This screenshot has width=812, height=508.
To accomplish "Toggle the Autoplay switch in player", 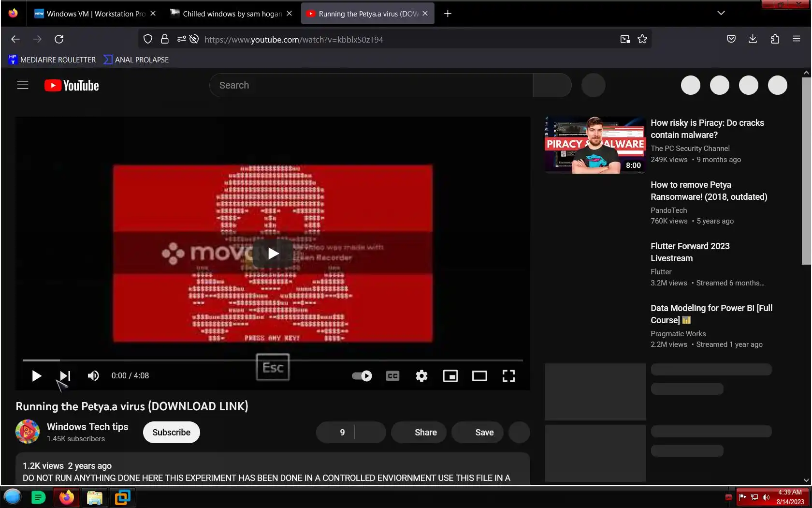I will (x=362, y=376).
